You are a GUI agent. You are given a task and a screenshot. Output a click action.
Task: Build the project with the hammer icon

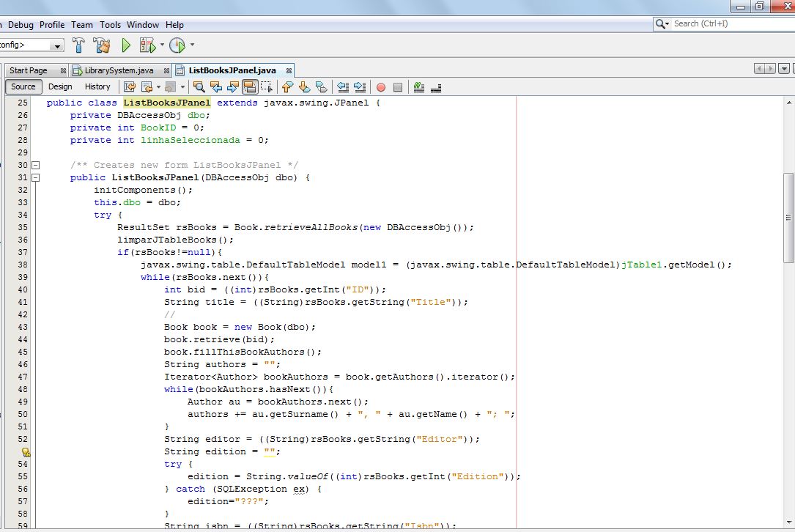[x=78, y=44]
